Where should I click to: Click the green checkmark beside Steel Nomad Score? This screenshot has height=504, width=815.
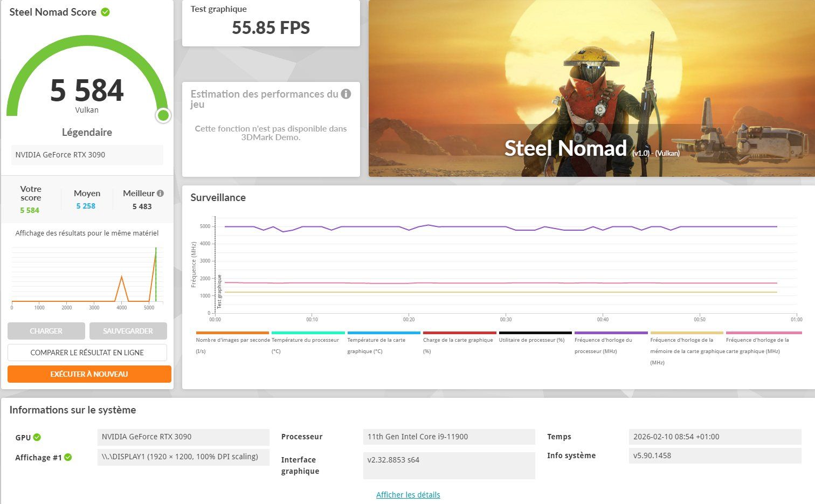[106, 12]
